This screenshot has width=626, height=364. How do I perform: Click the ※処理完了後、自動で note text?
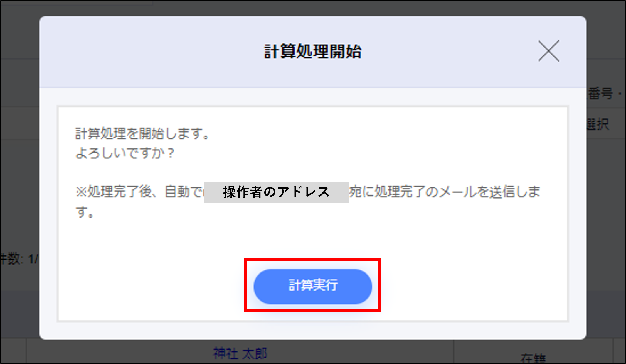tap(140, 192)
